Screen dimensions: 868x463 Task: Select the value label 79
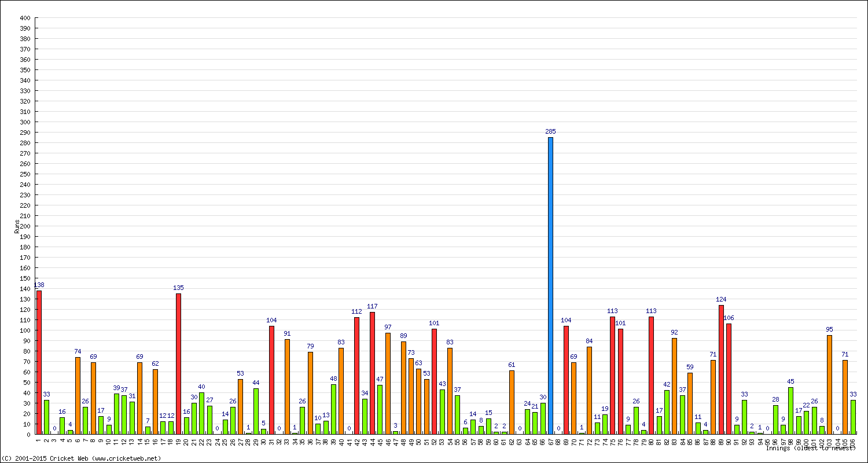click(310, 346)
